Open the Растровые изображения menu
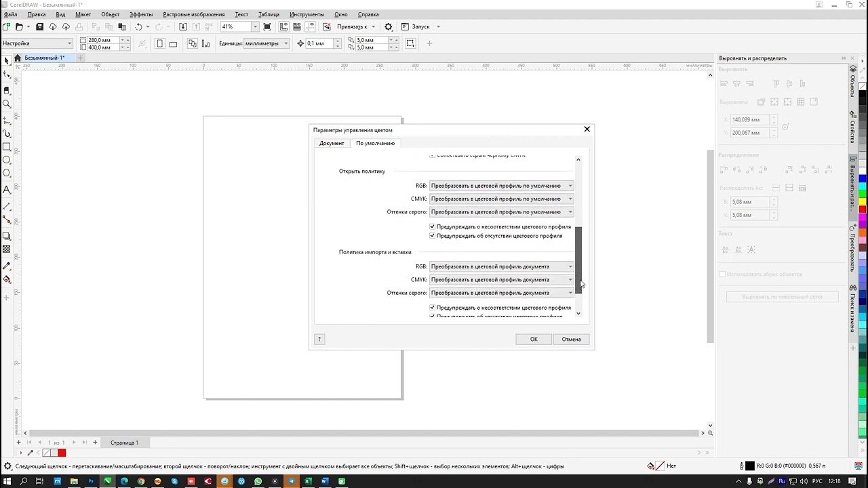Screen dimensions: 868x488 coord(193,14)
